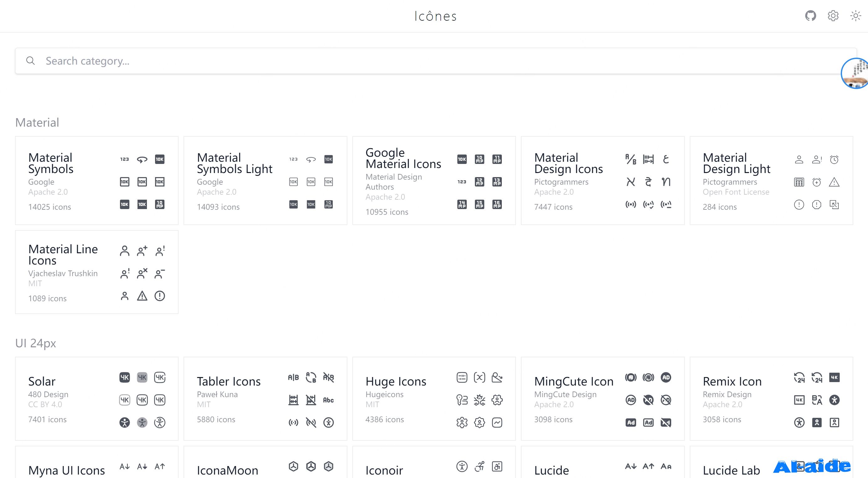Click the add-user icon in Material Line Icons
The width and height of the screenshot is (868, 478).
142,251
